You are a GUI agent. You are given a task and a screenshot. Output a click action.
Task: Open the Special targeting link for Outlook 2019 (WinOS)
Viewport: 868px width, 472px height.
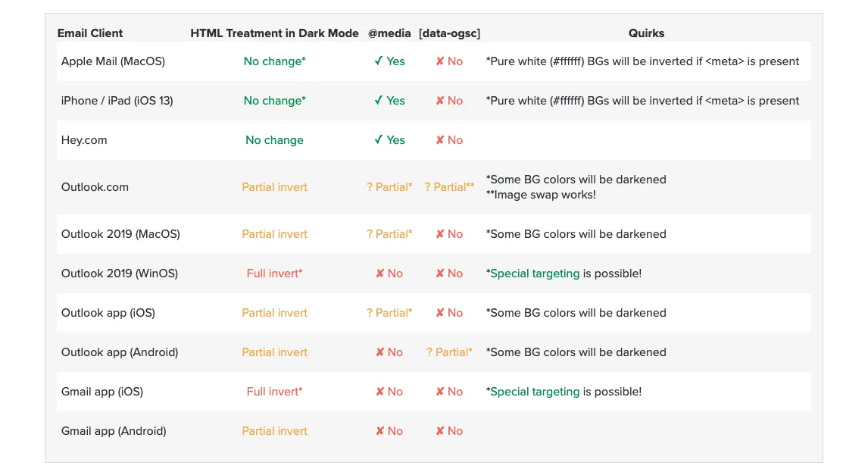pyautogui.click(x=535, y=274)
